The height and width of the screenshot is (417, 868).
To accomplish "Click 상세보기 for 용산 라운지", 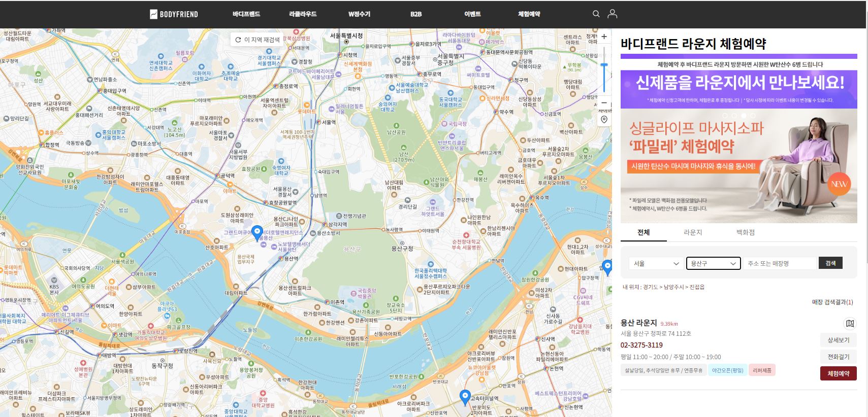I will [838, 340].
